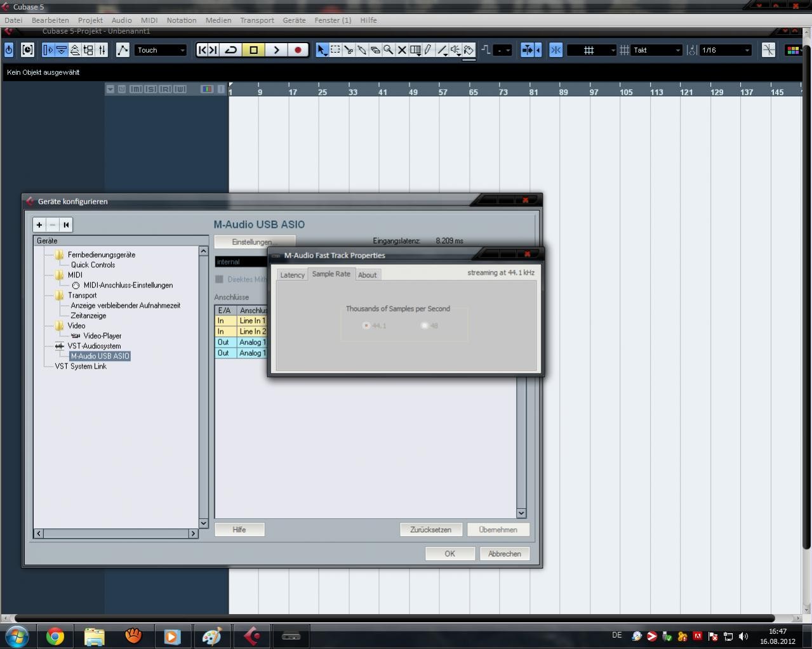Image resolution: width=812 pixels, height=649 pixels.
Task: Open the Bearbeiten menu
Action: tap(50, 20)
